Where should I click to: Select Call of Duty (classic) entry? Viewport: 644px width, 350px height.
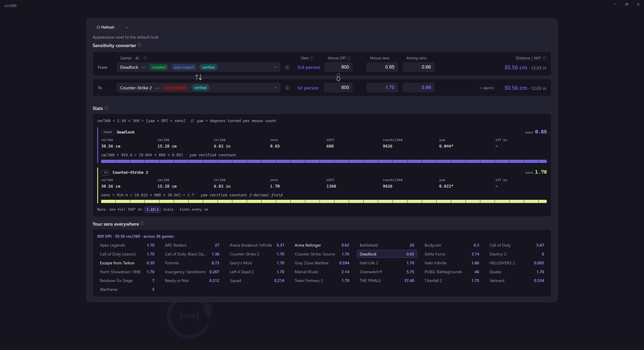[127, 254]
